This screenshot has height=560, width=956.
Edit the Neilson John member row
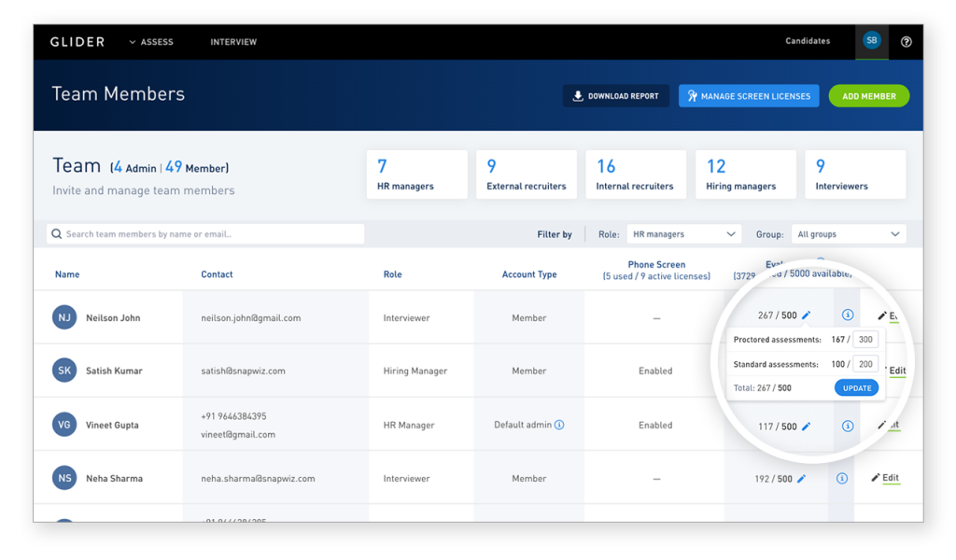(889, 315)
